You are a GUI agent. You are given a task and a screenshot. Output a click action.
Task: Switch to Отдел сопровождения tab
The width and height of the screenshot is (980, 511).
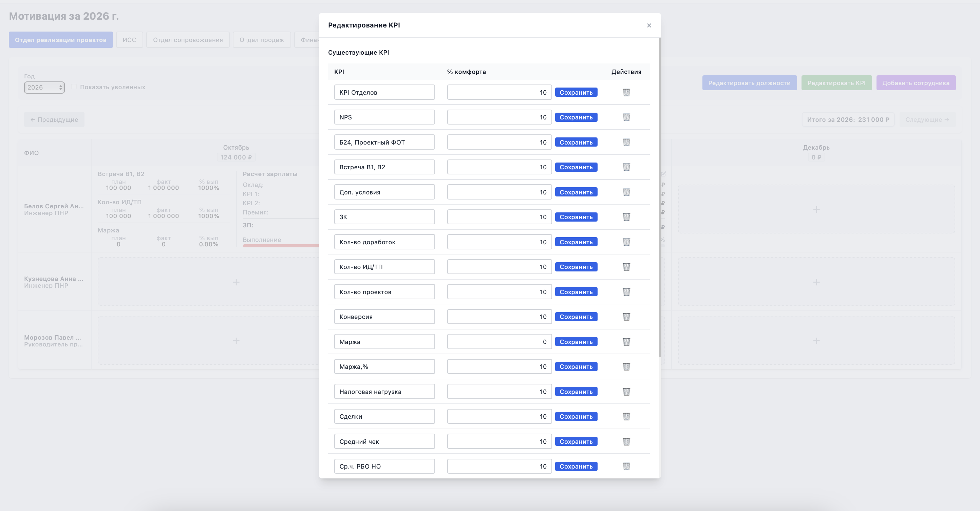(x=188, y=40)
